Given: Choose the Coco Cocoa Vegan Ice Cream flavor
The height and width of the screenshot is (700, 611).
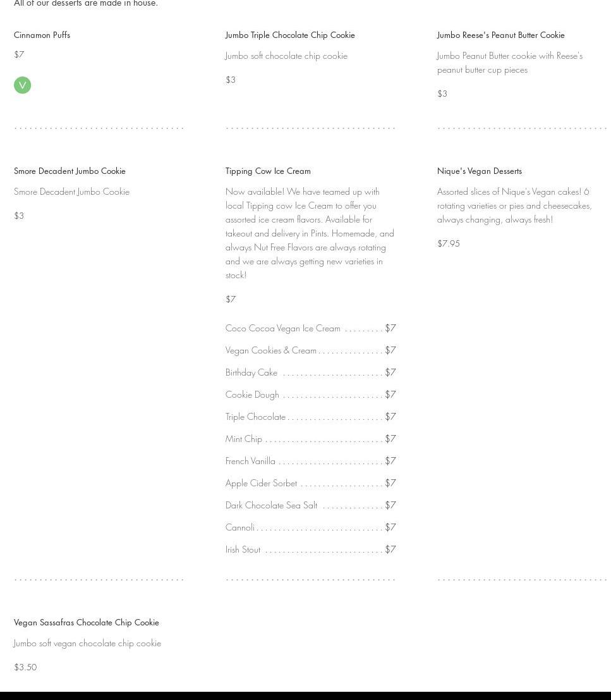Looking at the screenshot, I should [282, 328].
